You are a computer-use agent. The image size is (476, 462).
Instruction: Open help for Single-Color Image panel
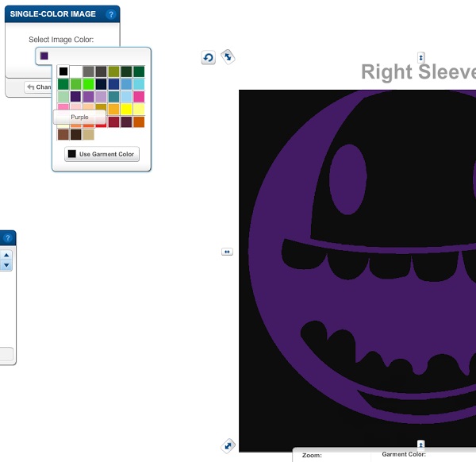pyautogui.click(x=110, y=14)
